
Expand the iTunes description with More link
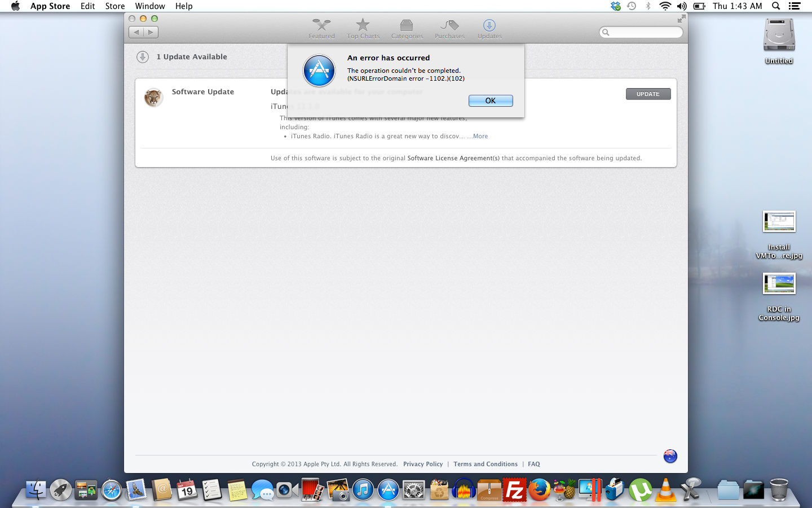point(480,136)
